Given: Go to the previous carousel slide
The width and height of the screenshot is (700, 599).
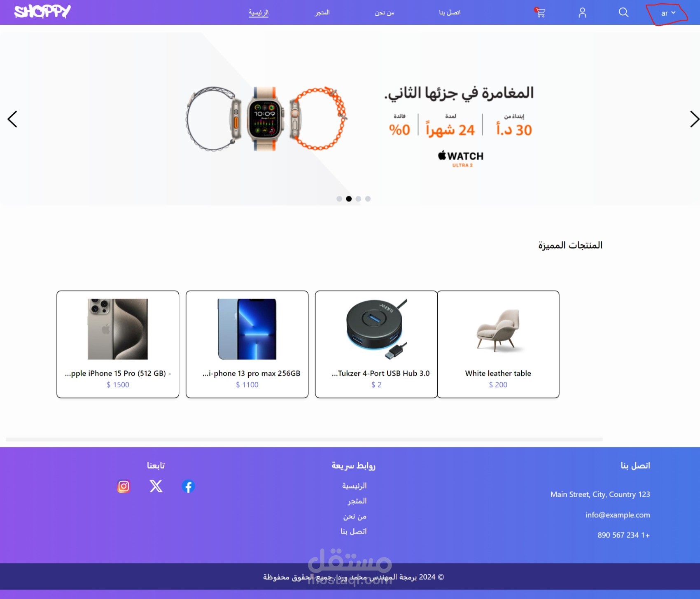Looking at the screenshot, I should click(12, 119).
